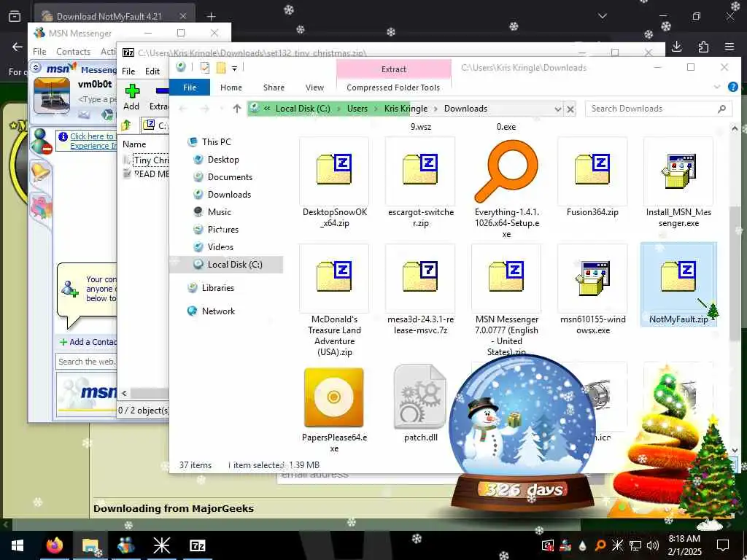Open the Firefox downloads arrow button
Viewport: 747px width, 560px height.
(x=676, y=46)
